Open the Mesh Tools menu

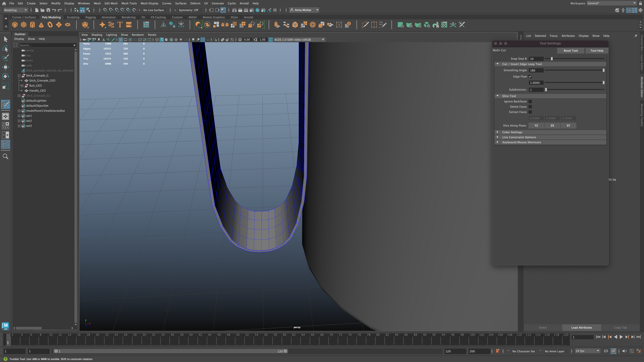(129, 3)
